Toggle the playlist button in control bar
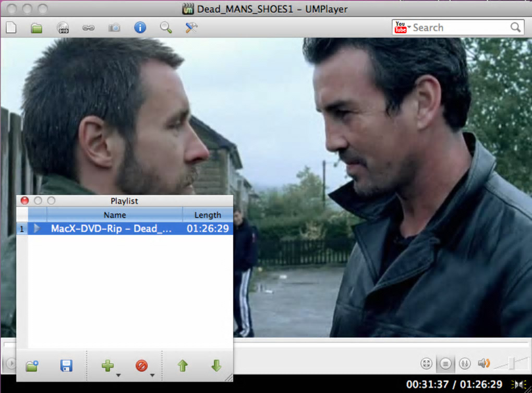Screen dimensions: 532x393 coord(445,363)
